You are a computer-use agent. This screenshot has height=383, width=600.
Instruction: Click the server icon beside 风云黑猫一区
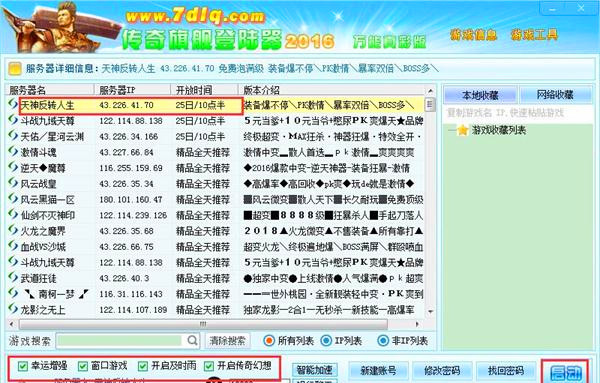(x=13, y=199)
